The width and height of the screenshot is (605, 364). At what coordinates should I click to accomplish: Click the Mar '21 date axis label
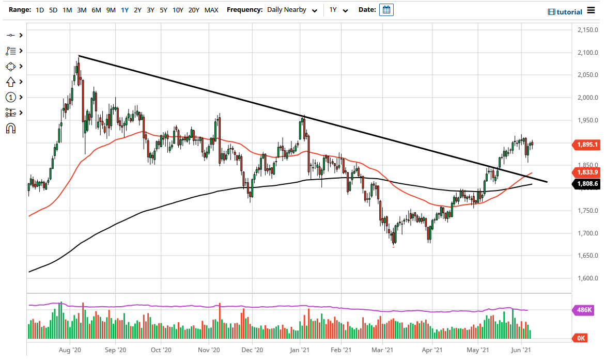point(382,350)
